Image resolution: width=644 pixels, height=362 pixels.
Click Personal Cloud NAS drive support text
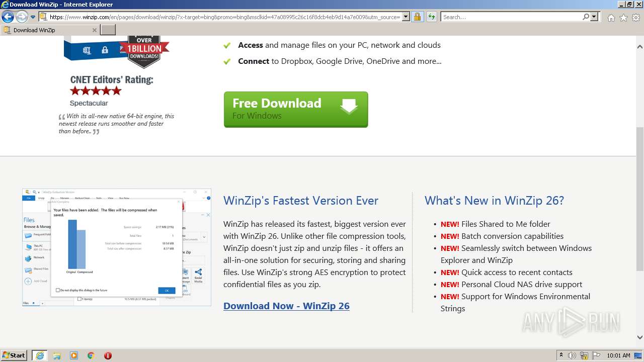tap(522, 285)
